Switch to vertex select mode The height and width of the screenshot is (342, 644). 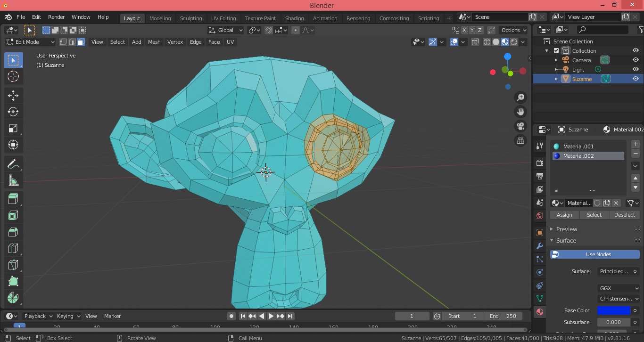pos(63,42)
